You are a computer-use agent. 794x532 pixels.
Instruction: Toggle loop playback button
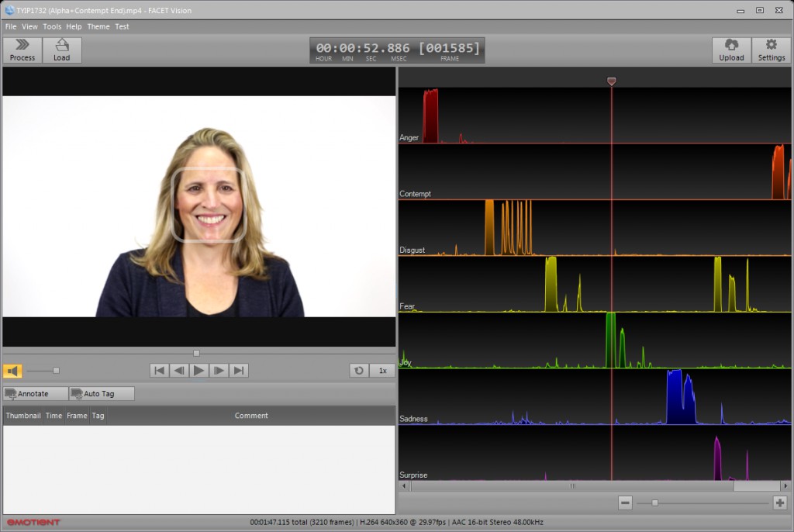coord(359,371)
